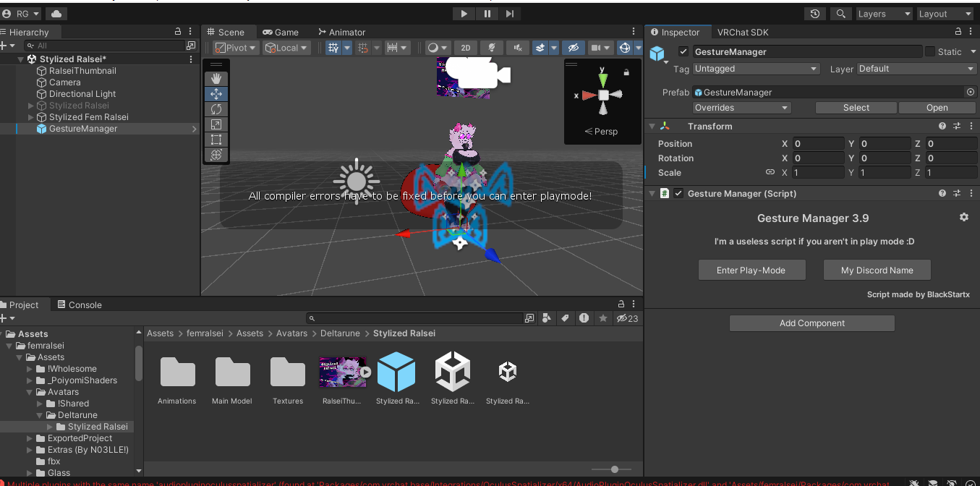Mute scene audio toggle

point(518,48)
